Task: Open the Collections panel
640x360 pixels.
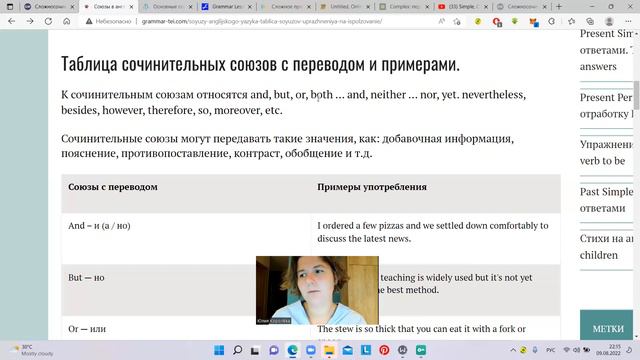Action: pyautogui.click(x=590, y=21)
